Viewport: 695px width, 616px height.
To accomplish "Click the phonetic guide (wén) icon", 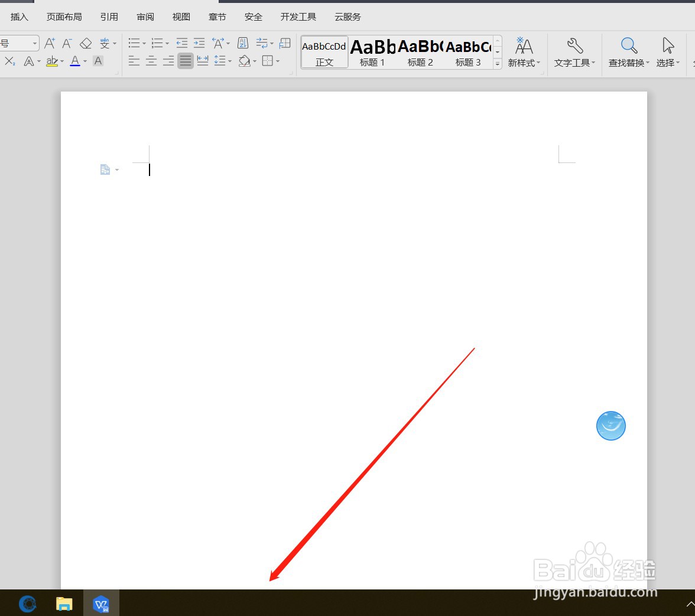I will coord(105,43).
